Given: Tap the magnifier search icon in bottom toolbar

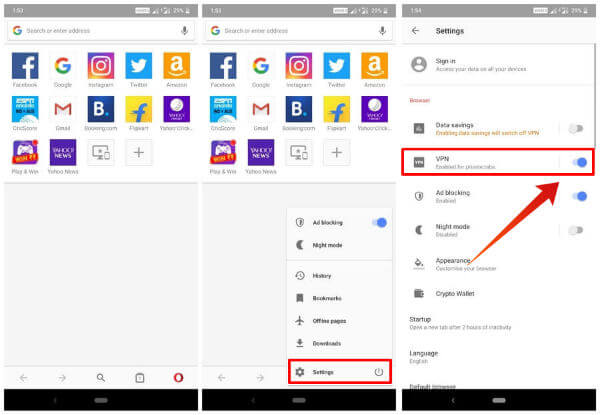Looking at the screenshot, I should [x=100, y=377].
